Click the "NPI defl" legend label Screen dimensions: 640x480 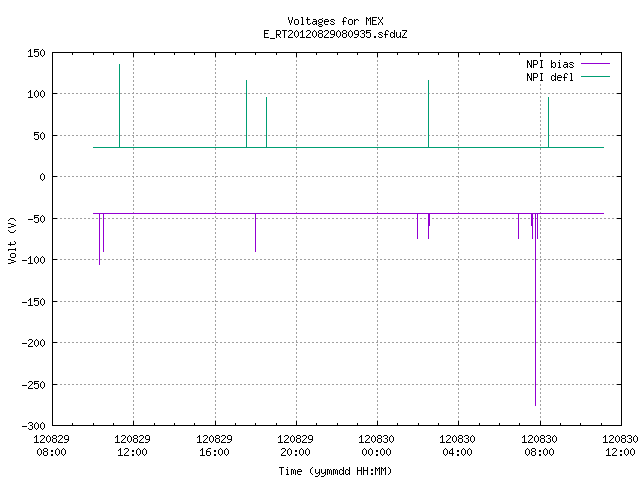pos(550,77)
